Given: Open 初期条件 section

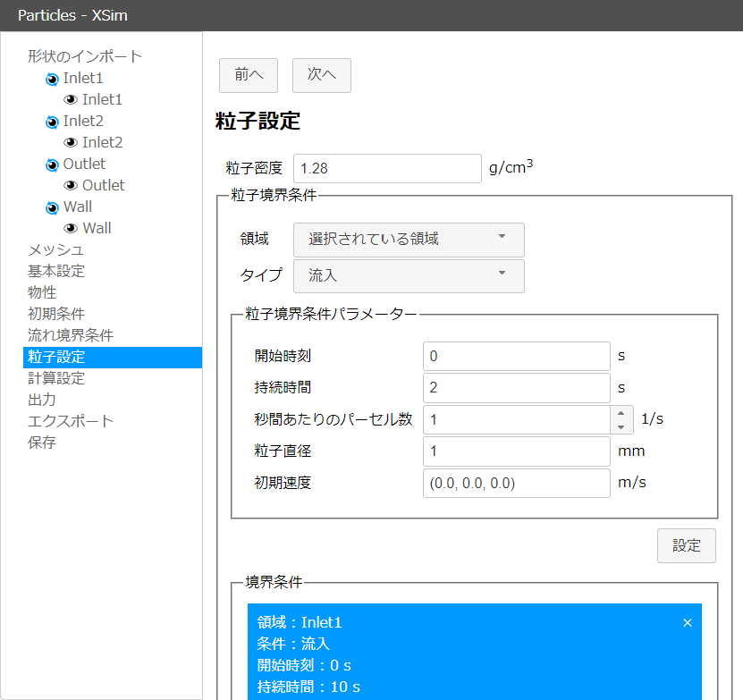Looking at the screenshot, I should point(56,314).
